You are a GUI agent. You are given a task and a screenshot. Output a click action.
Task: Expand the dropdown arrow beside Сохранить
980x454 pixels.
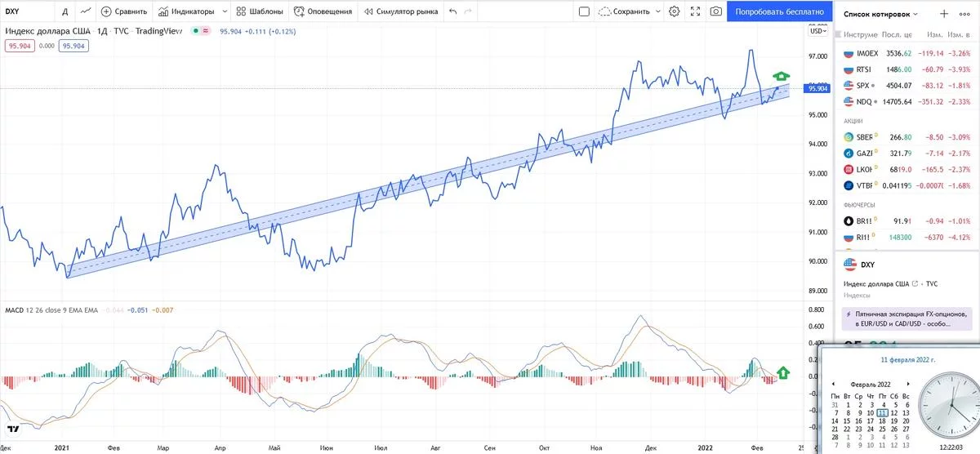coord(657,11)
